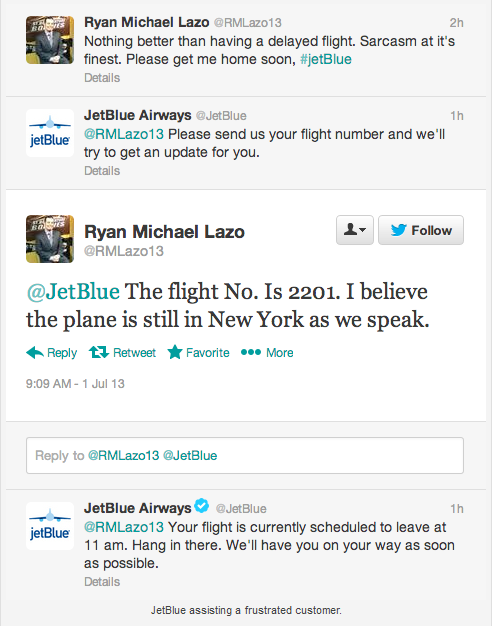Open JetBlue logo avatar in bottom reply
Image resolution: width=492 pixels, height=626 pixels.
[x=50, y=526]
